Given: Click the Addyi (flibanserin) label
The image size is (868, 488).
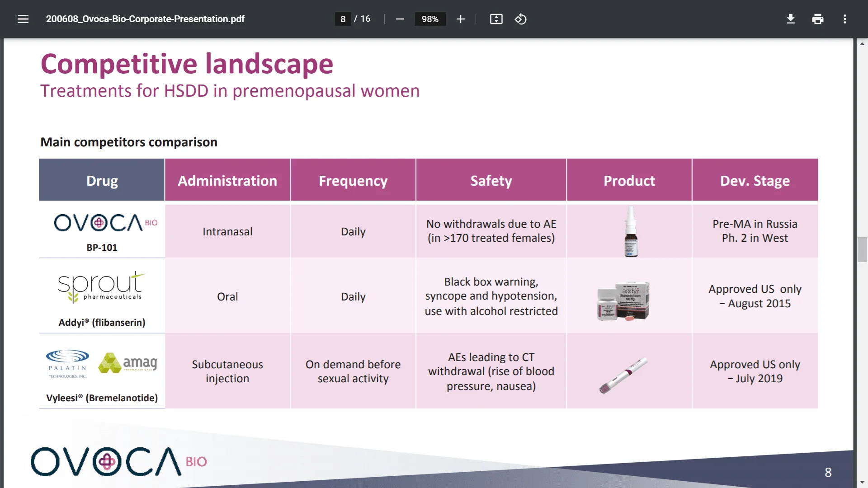Looking at the screenshot, I should [102, 323].
